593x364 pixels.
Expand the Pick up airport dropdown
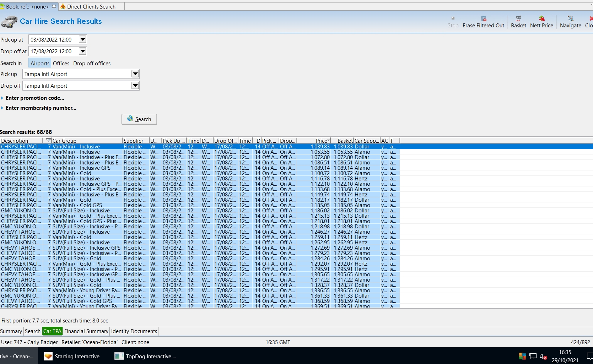coord(135,74)
